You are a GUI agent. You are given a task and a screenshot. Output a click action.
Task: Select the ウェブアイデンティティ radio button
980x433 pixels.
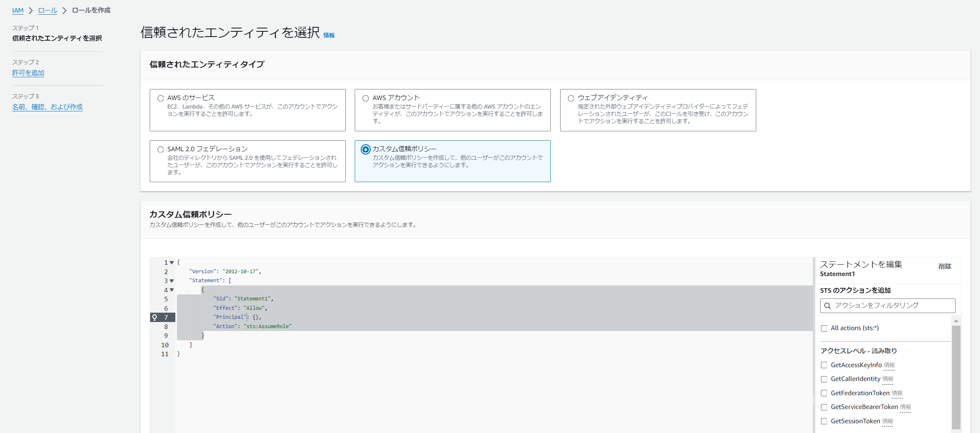pos(571,98)
